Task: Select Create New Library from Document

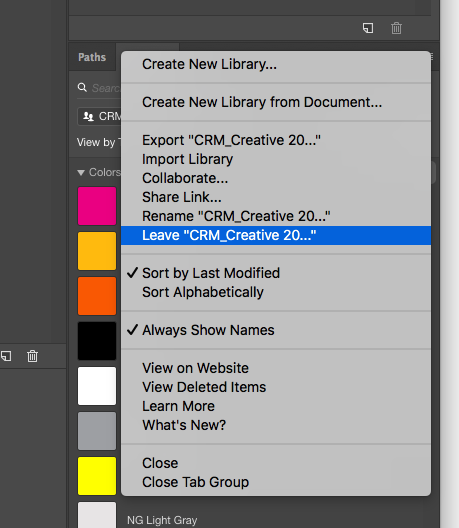Action: pyautogui.click(x=276, y=102)
